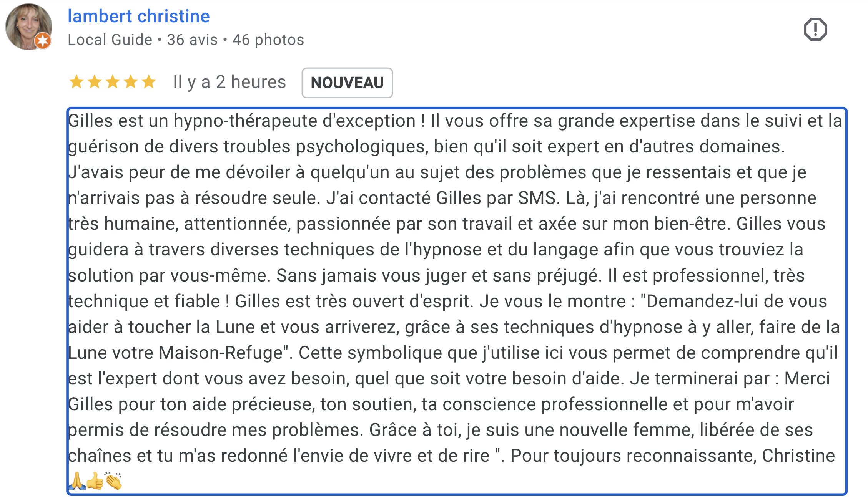The image size is (868, 497).
Task: Click the NOUVEAU badge
Action: click(347, 83)
